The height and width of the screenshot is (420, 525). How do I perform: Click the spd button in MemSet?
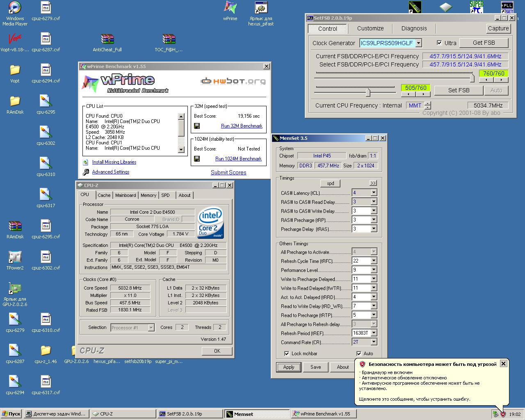coord(330,183)
